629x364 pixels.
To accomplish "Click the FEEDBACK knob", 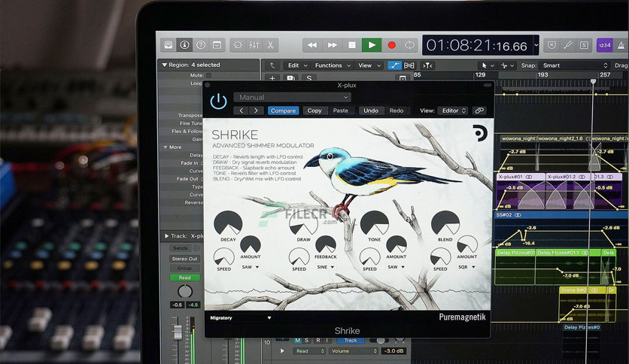I will click(325, 244).
